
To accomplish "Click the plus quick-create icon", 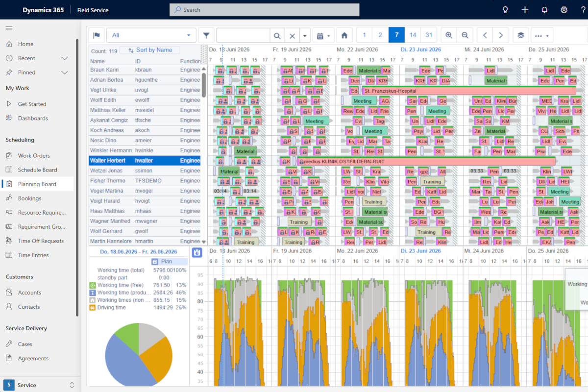I will [x=525, y=10].
